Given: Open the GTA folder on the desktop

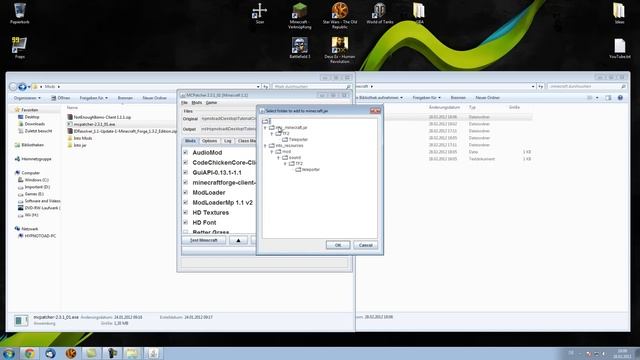Looking at the screenshot, I should 419,13.
